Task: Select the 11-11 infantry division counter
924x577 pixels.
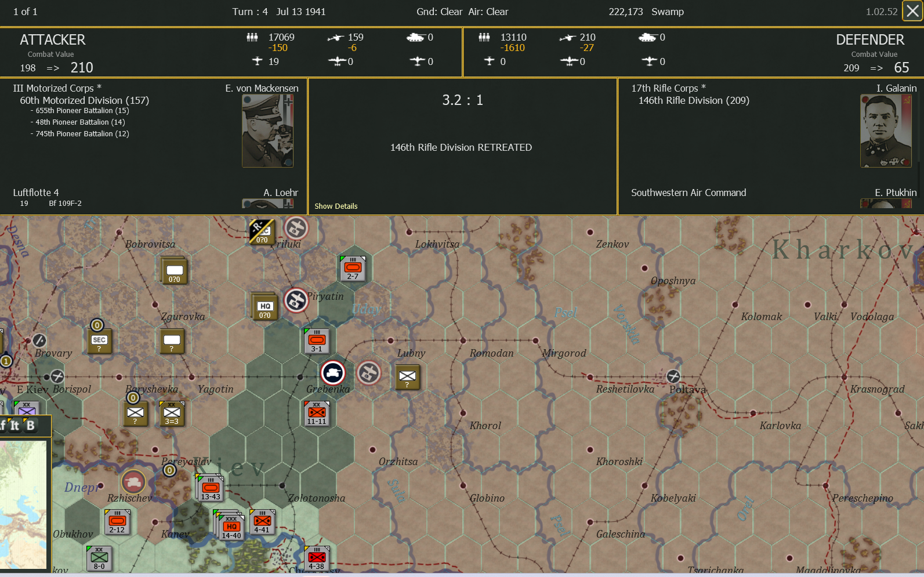Action: [317, 413]
